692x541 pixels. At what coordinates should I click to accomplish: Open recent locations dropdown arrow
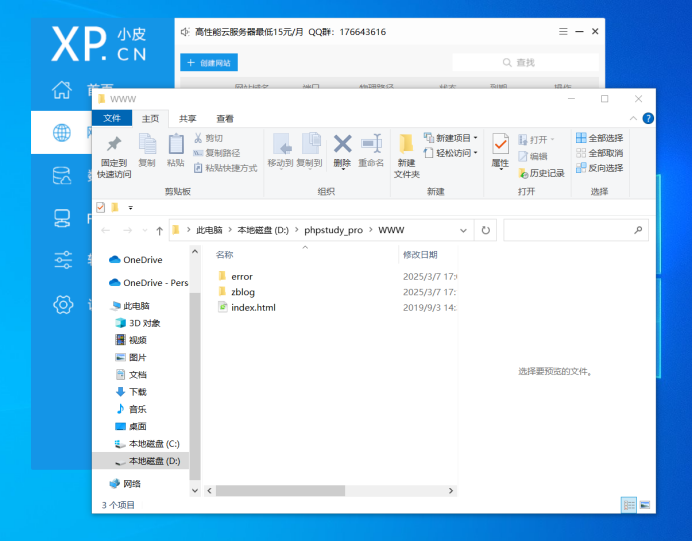[x=145, y=230]
